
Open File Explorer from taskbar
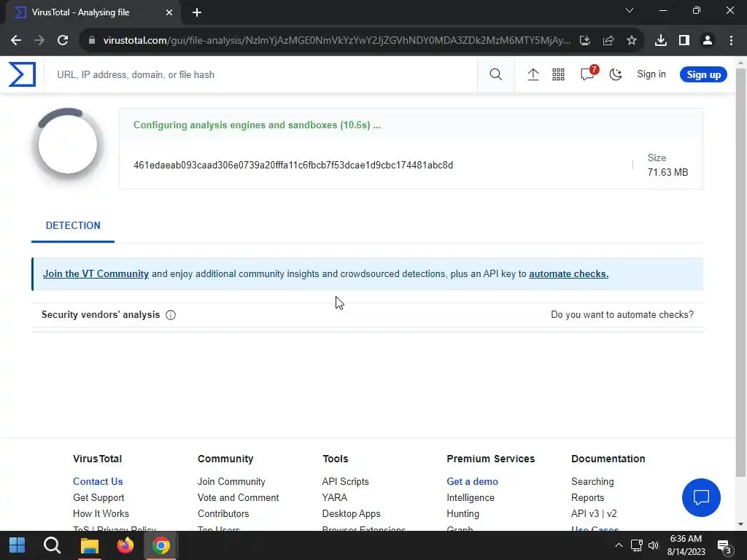(89, 545)
